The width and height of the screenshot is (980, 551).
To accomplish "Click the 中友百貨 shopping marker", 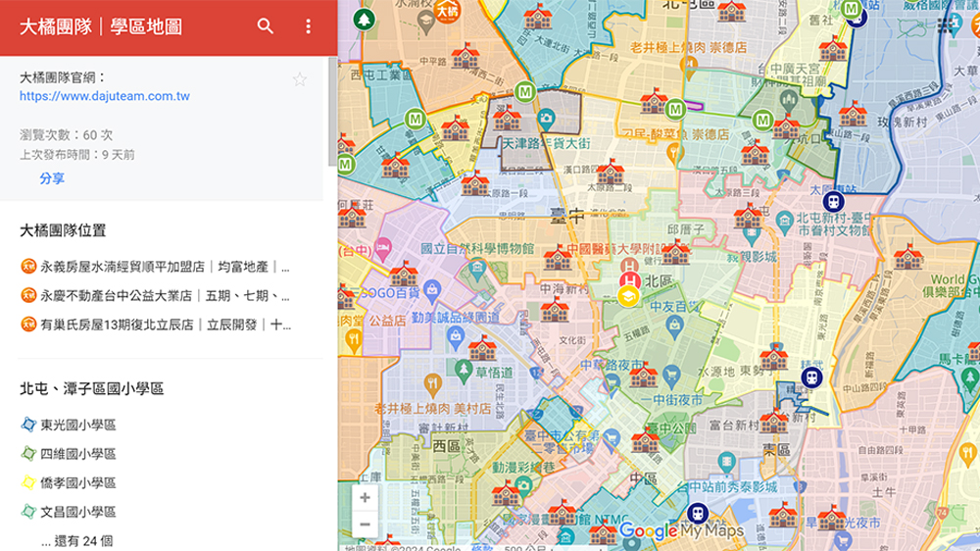I will [674, 326].
